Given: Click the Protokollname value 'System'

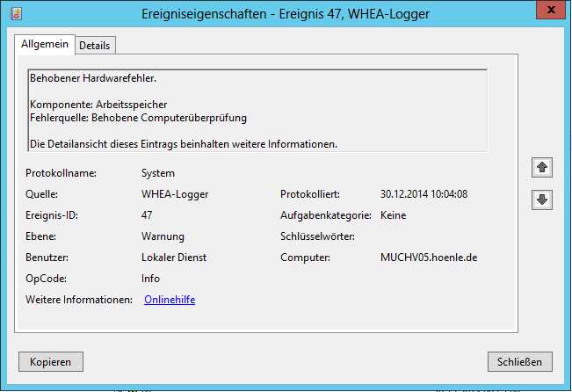Looking at the screenshot, I should tap(158, 173).
